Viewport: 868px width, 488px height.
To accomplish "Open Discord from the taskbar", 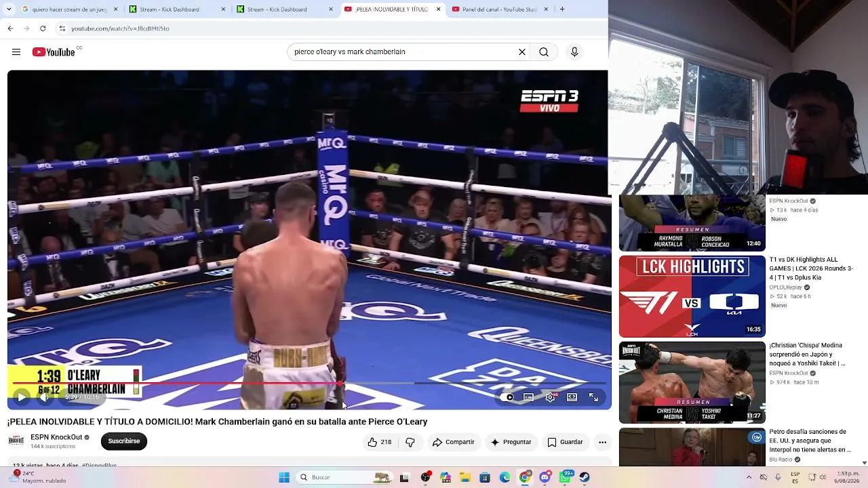I will (x=545, y=477).
